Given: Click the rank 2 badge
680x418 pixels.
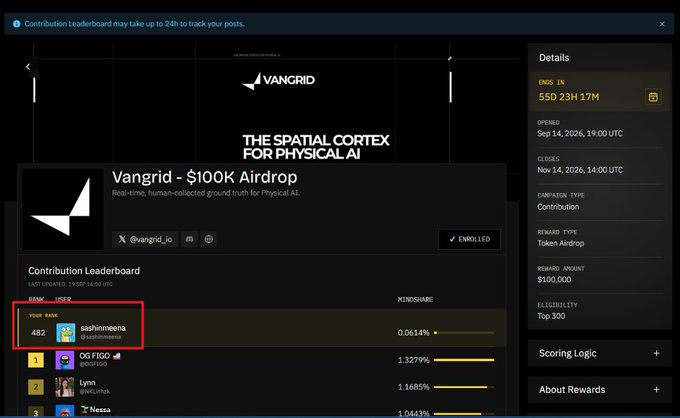Looking at the screenshot, I should (36, 387).
